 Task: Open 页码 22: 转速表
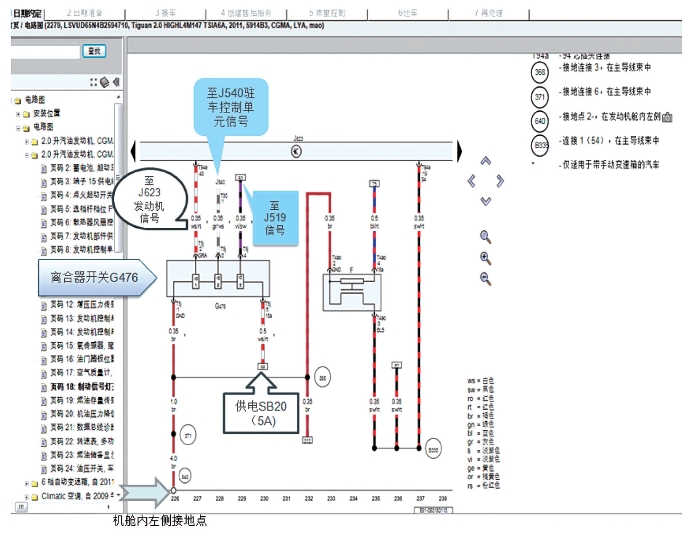coord(82,442)
